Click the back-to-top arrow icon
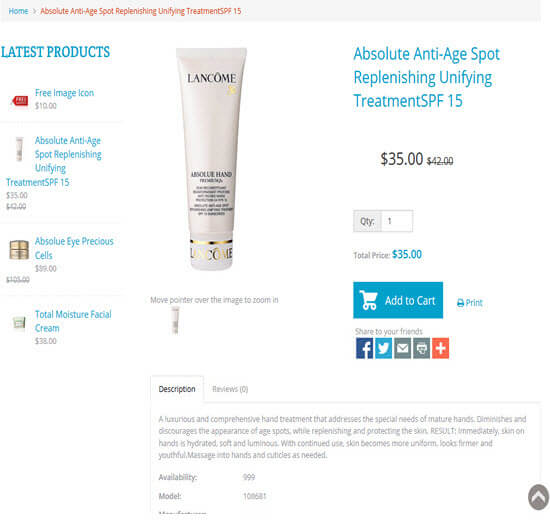 click(x=538, y=497)
